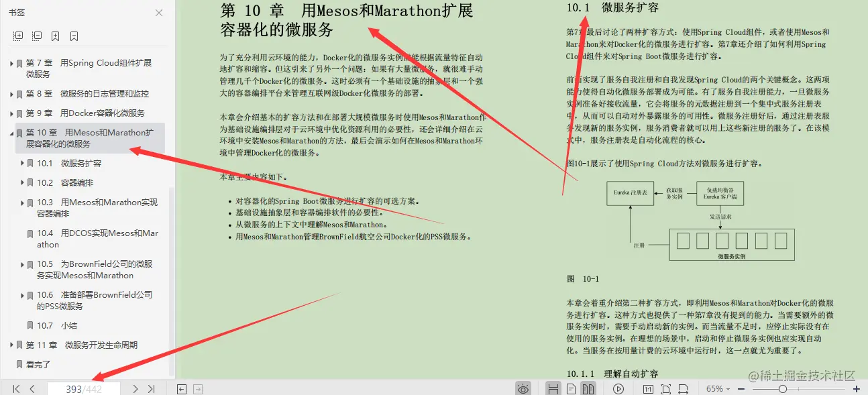This screenshot has height=395, width=868.
Task: Zoom in using the plus on the slider
Action: (857, 388)
